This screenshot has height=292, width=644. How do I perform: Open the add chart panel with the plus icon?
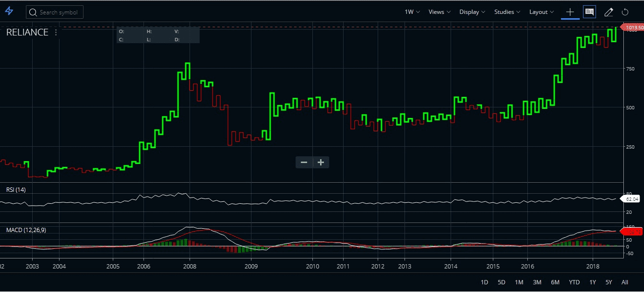570,12
